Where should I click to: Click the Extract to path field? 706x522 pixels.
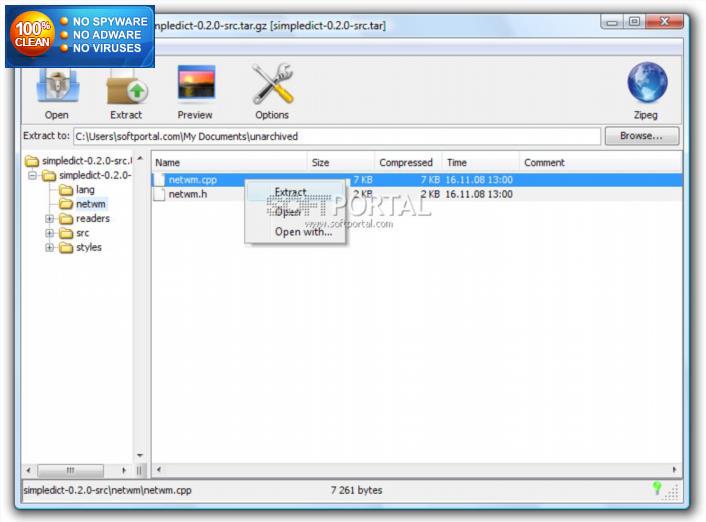point(337,136)
